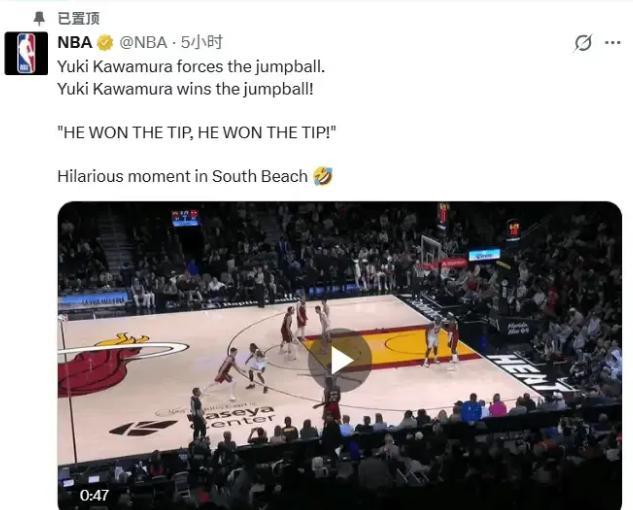Click the tweet line 'Yuki Kawamura forces the jumpball.'
The height and width of the screenshot is (510, 633).
tap(191, 67)
